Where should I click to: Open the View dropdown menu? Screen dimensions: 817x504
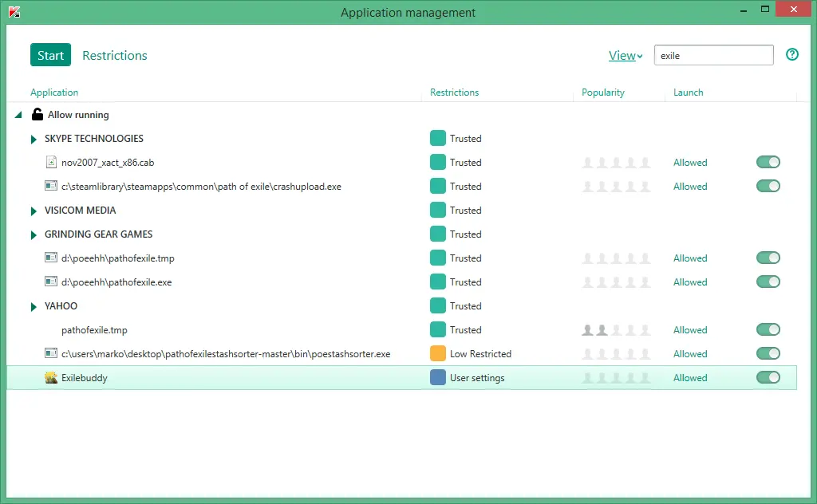pyautogui.click(x=626, y=55)
